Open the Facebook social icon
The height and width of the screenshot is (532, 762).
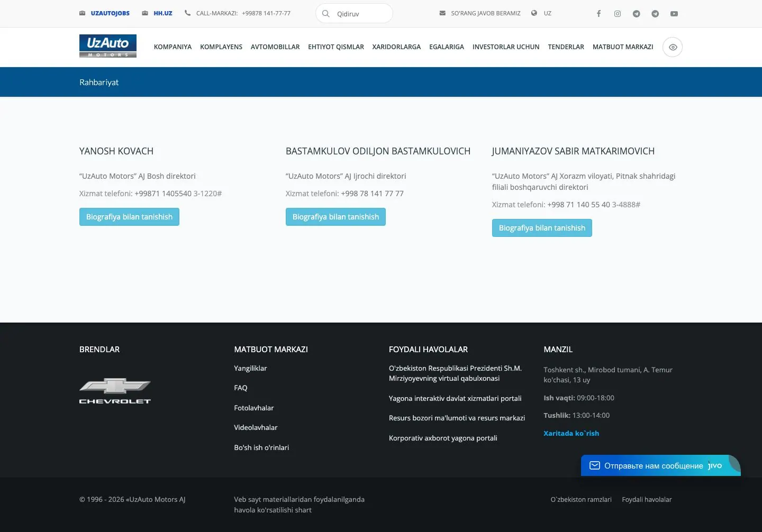pyautogui.click(x=598, y=14)
